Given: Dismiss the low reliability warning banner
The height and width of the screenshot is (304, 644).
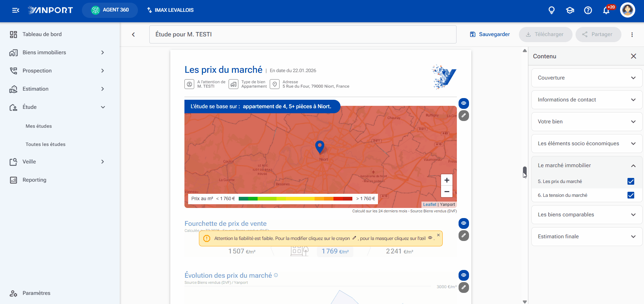Looking at the screenshot, I should pos(438,235).
